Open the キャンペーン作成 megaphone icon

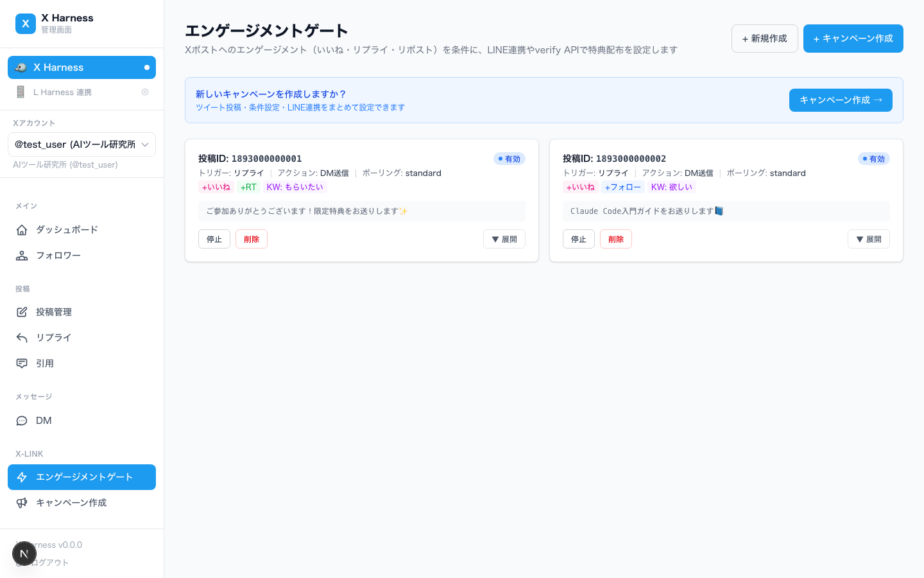pyautogui.click(x=22, y=502)
